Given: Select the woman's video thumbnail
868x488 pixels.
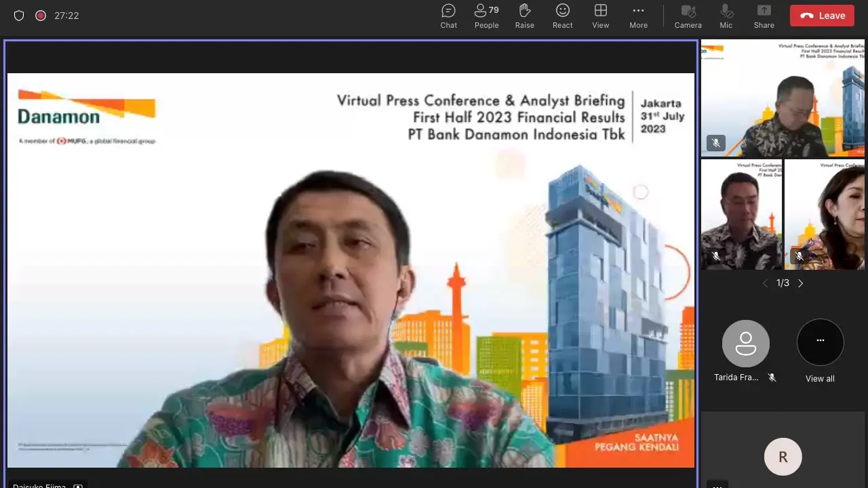Looking at the screenshot, I should tap(825, 214).
